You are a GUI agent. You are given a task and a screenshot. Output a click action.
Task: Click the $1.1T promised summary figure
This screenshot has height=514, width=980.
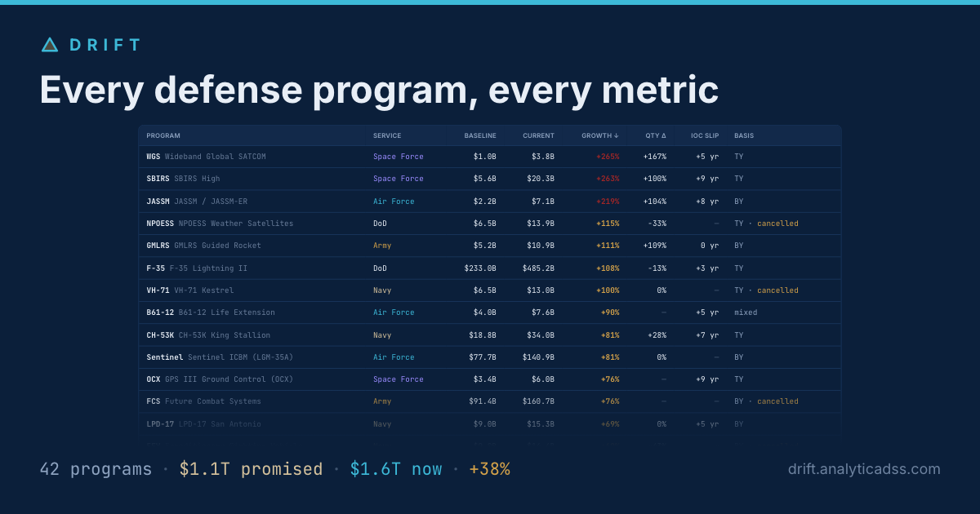pyautogui.click(x=251, y=469)
